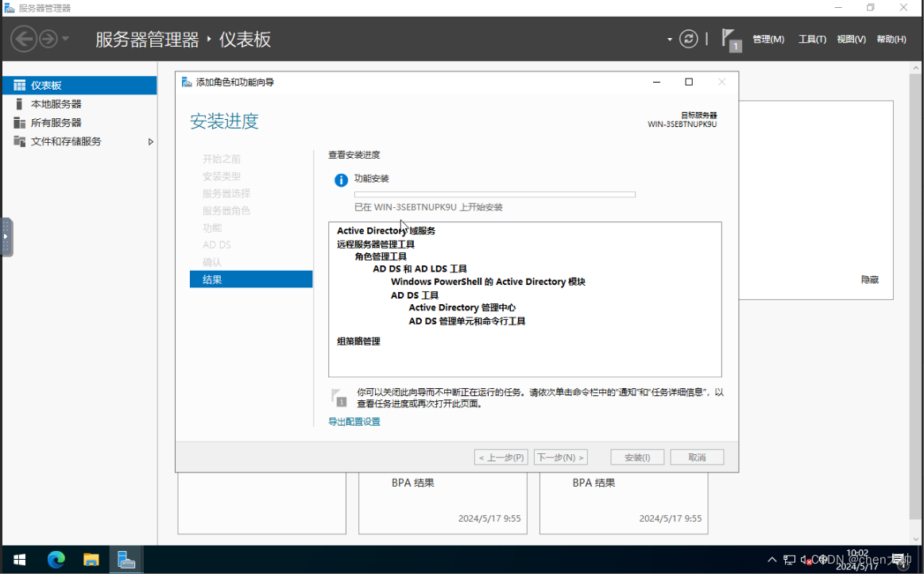Screen dimensions: 924x574
Task: Click the 下一步(N) button
Action: [560, 457]
